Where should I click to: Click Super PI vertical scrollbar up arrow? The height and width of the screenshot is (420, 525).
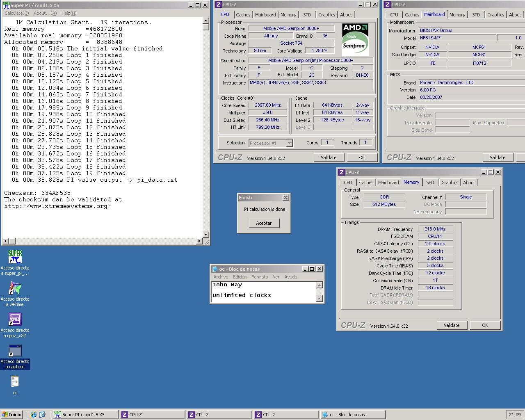point(206,21)
